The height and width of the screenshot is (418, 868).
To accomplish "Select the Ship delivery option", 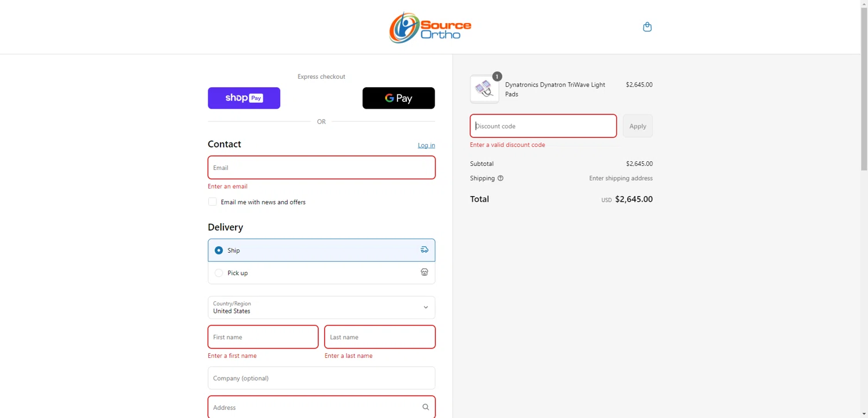I will click(x=322, y=250).
